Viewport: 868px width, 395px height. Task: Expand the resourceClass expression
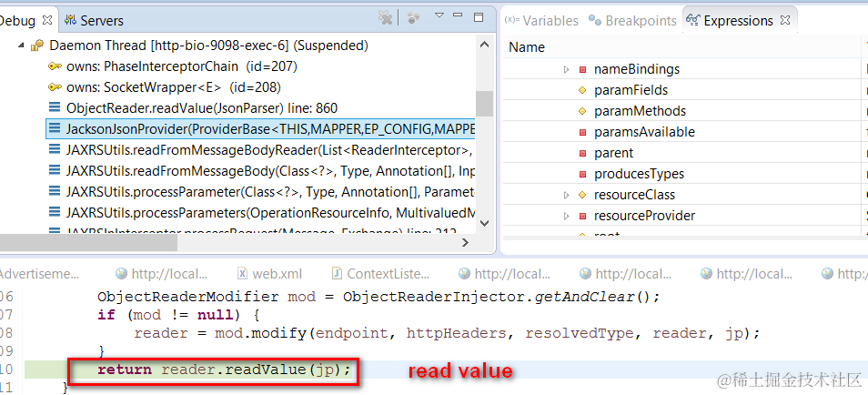(x=566, y=195)
